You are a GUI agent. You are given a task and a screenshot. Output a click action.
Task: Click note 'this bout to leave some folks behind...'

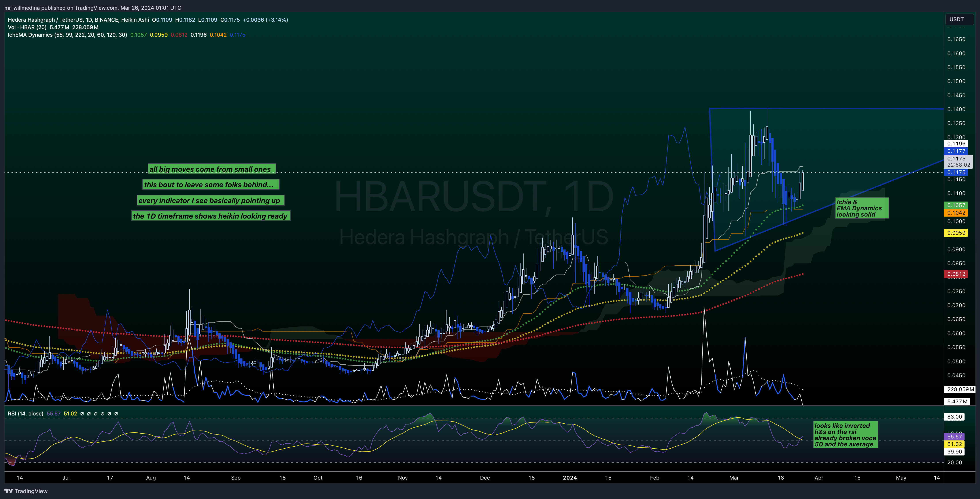click(210, 185)
